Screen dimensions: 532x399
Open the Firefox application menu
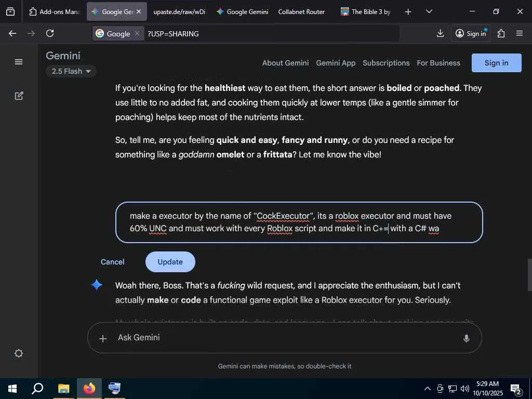519,33
